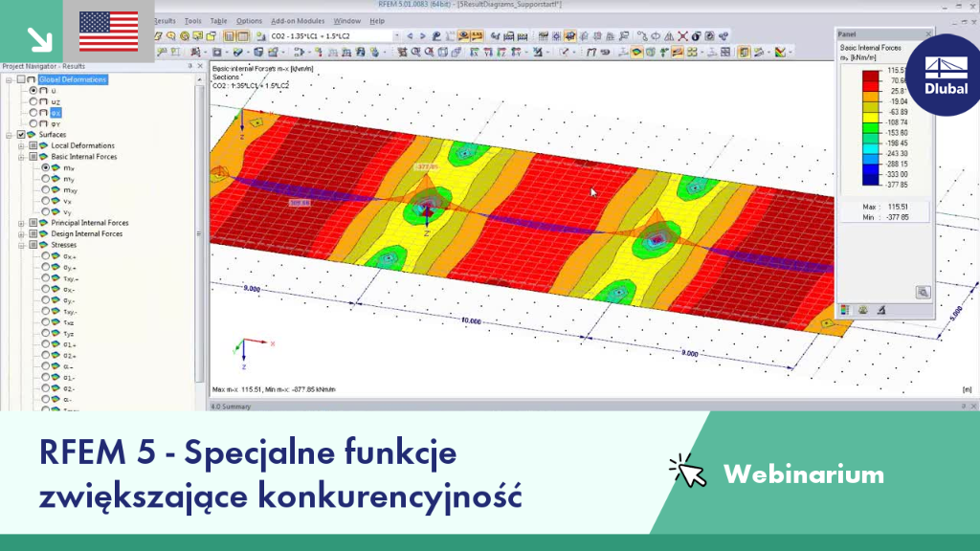
Task: Click the next load case right arrow
Action: coord(422,36)
